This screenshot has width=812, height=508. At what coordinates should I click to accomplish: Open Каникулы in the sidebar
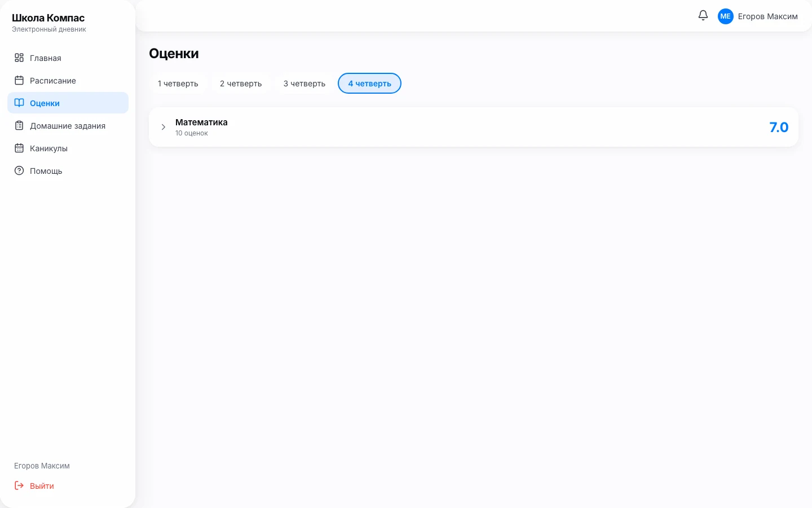[68, 148]
